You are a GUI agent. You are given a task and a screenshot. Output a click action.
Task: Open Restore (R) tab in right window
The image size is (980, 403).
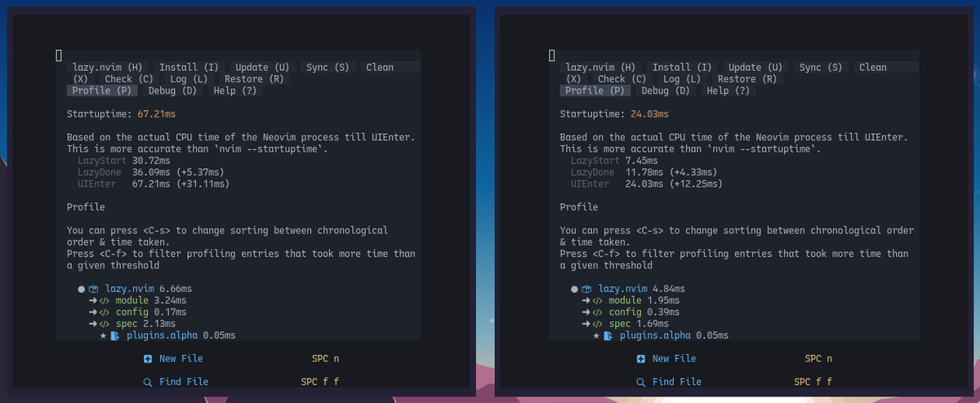tap(747, 79)
